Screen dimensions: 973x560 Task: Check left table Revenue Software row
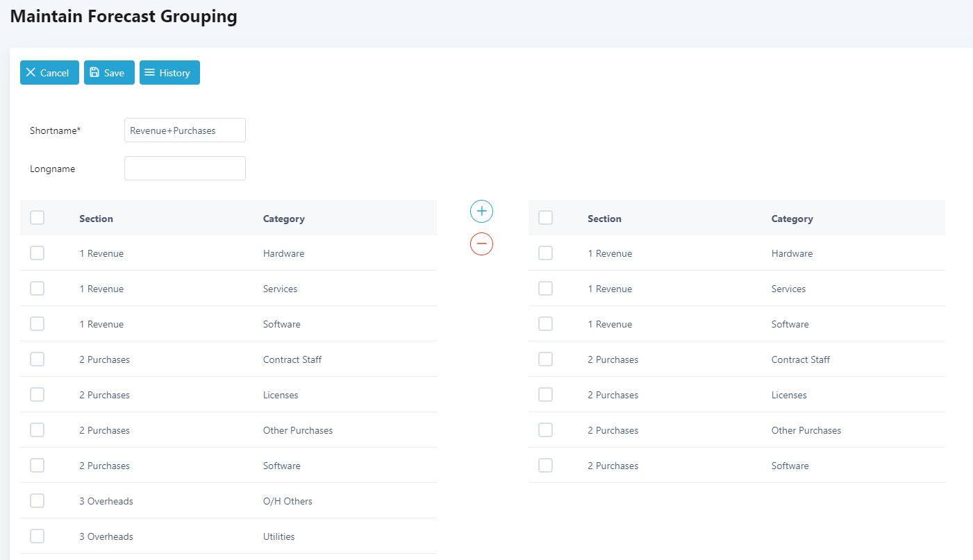(38, 324)
